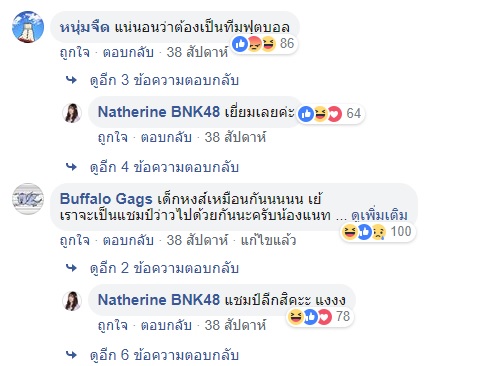
Task: Click the first Natherine BNK48 avatar
Action: 72,113
